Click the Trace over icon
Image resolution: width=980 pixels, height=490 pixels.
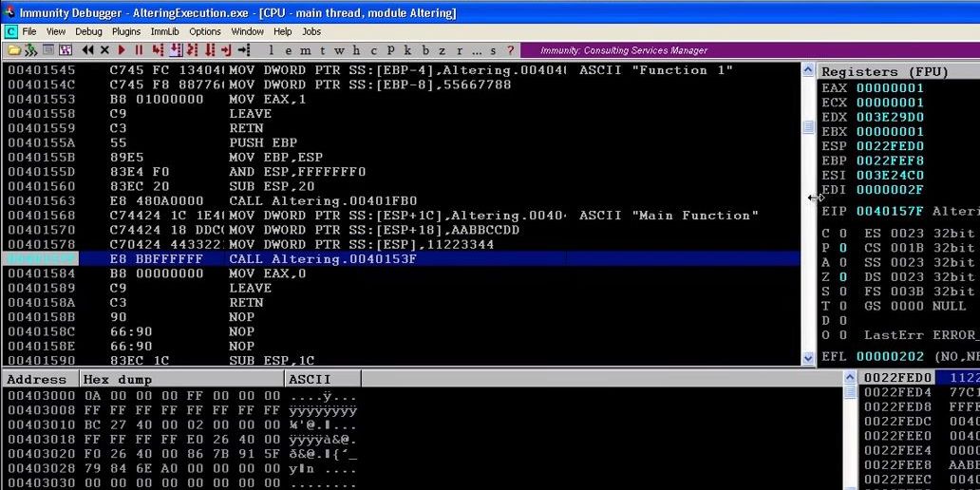click(210, 50)
